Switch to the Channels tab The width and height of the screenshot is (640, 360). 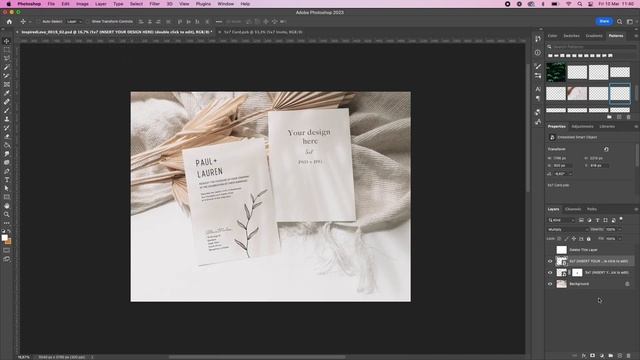pyautogui.click(x=573, y=209)
